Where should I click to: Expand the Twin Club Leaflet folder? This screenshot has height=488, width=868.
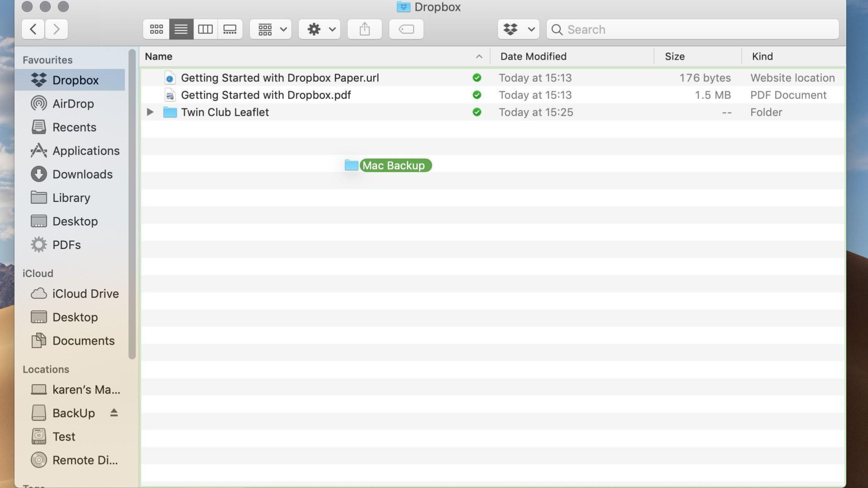[150, 112]
